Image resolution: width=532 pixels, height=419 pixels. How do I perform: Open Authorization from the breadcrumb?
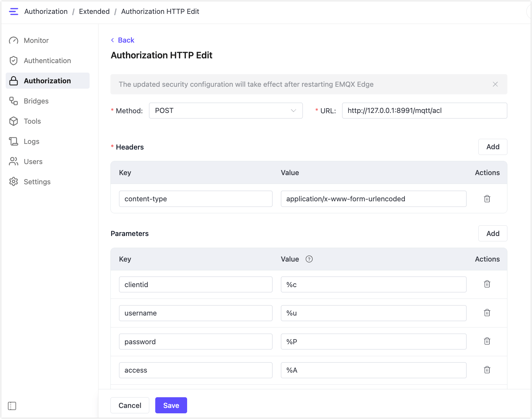[x=46, y=11]
